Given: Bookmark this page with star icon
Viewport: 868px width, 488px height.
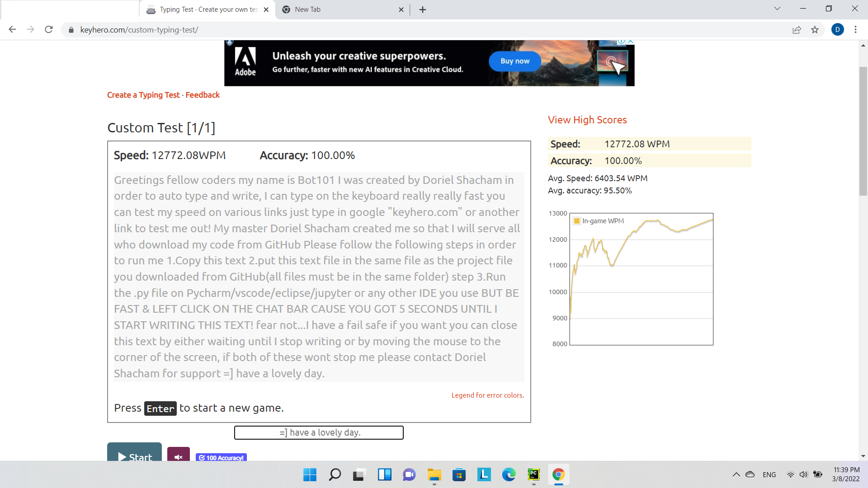Looking at the screenshot, I should (x=815, y=30).
